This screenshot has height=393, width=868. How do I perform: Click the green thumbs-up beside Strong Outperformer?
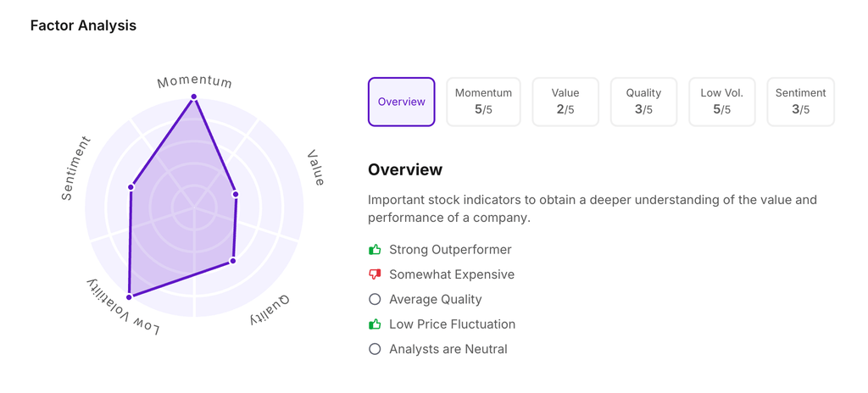point(375,250)
